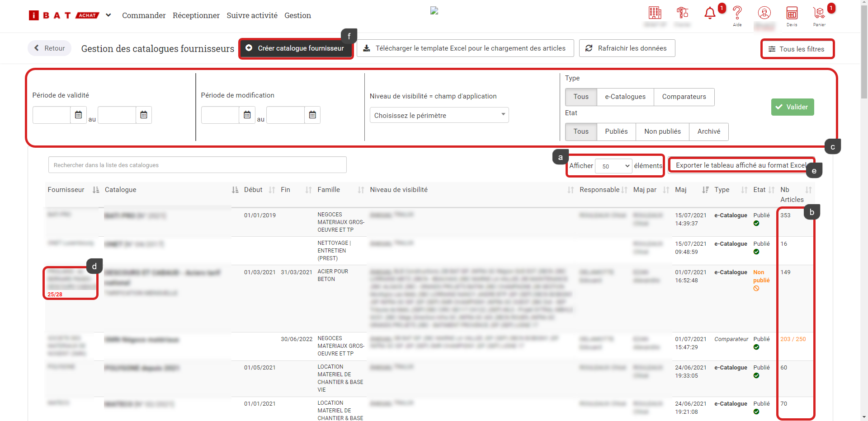Open modification period end date calendar

(312, 115)
